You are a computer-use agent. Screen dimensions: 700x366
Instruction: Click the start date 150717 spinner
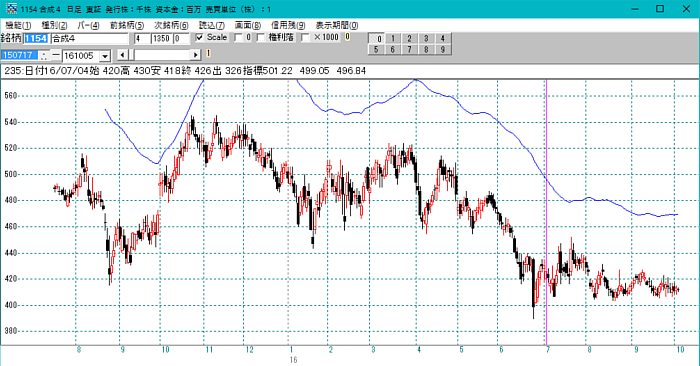coord(43,56)
